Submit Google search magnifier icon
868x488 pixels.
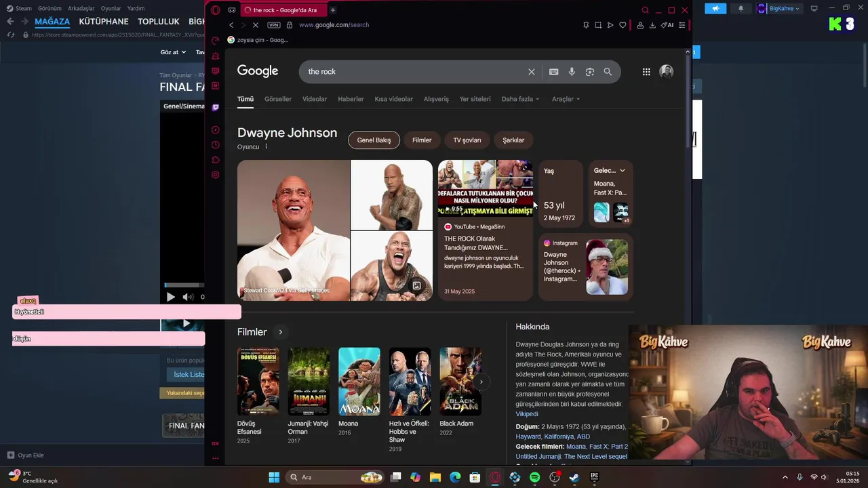608,72
